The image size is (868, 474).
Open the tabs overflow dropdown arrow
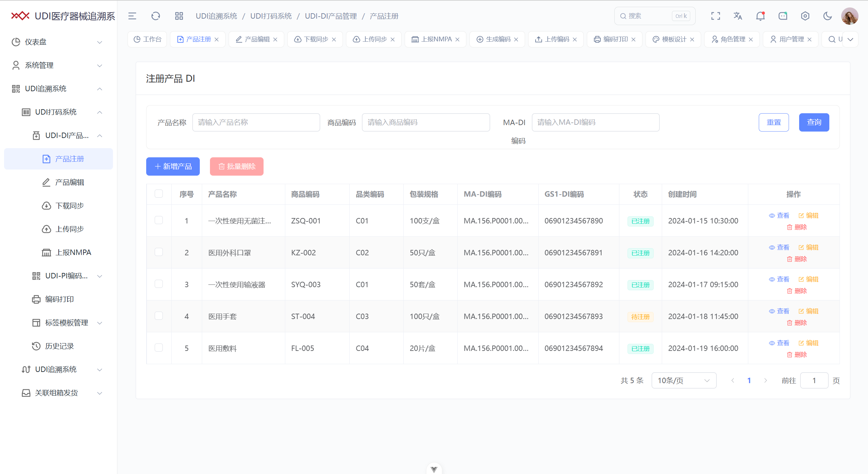click(850, 39)
